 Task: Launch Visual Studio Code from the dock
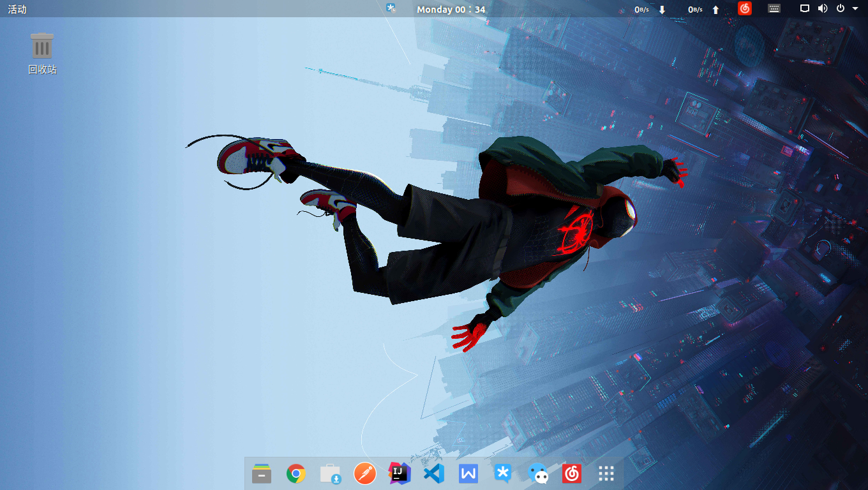tap(433, 474)
